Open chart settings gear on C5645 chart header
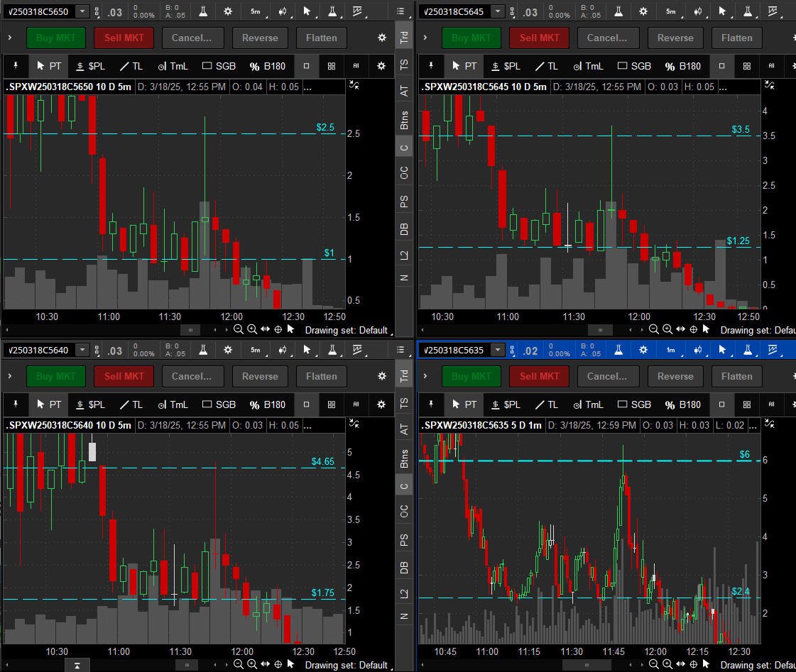The height and width of the screenshot is (672, 796). 643,11
